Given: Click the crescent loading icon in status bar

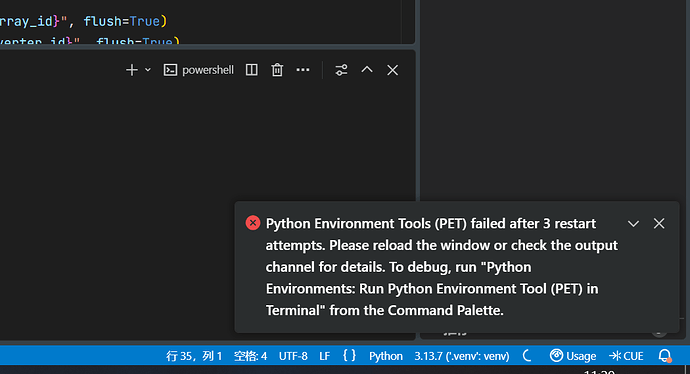Looking at the screenshot, I should tap(527, 355).
